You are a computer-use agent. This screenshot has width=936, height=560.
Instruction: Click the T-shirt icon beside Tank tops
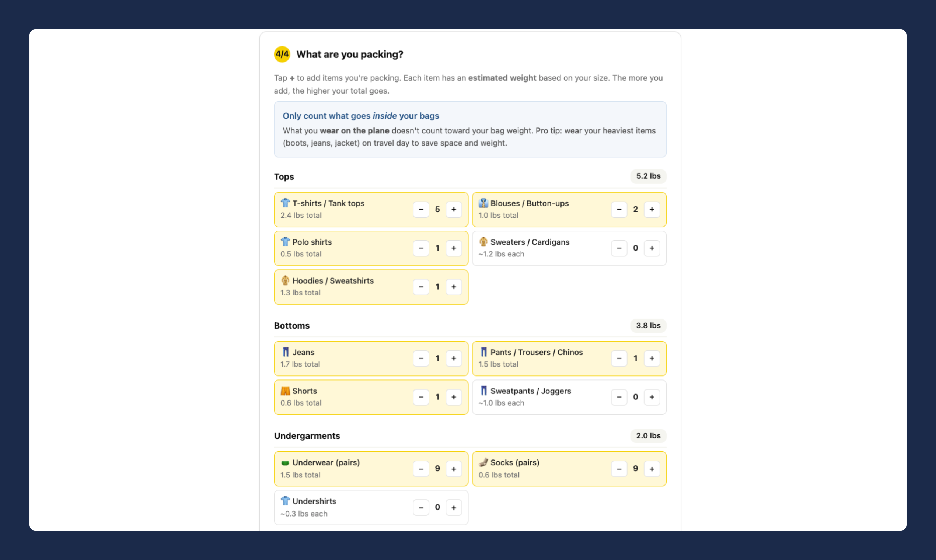(x=285, y=203)
